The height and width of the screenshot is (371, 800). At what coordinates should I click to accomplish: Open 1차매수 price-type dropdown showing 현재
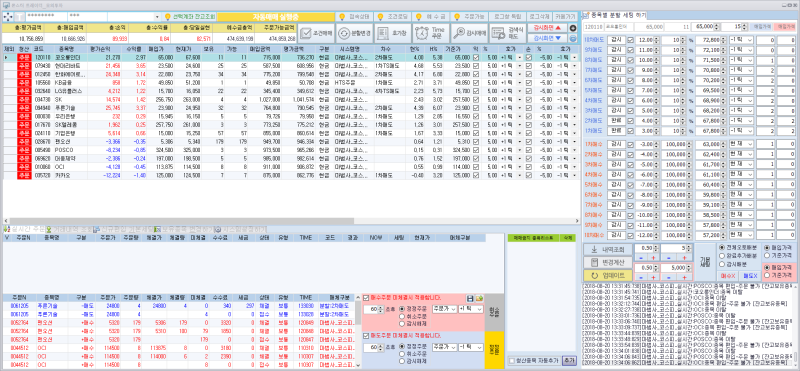pos(741,144)
